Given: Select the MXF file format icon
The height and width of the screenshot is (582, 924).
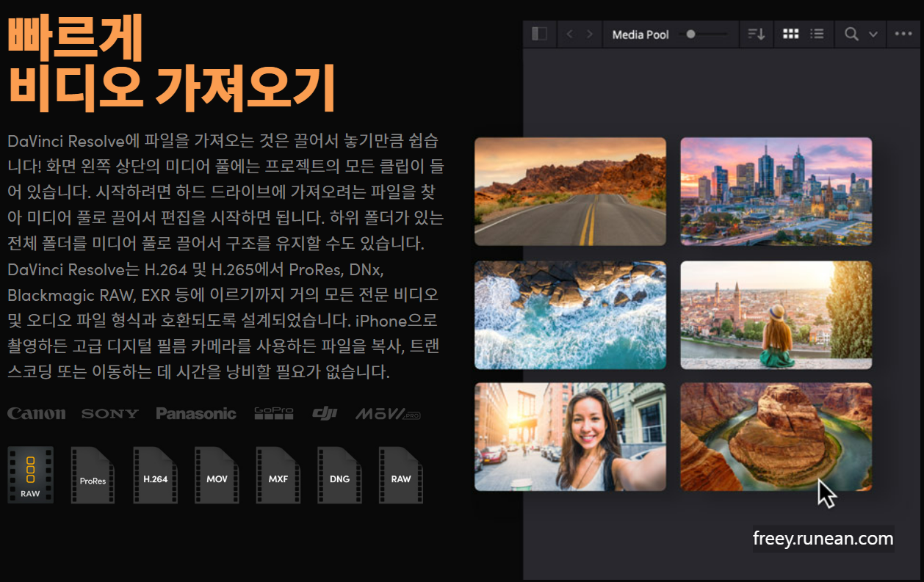Looking at the screenshot, I should pos(278,475).
